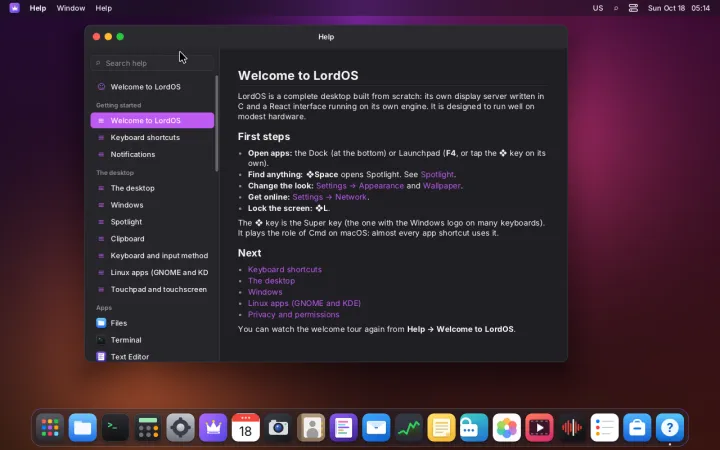Screen dimensions: 720x450
Task: Open the Window menu
Action: pos(71,8)
